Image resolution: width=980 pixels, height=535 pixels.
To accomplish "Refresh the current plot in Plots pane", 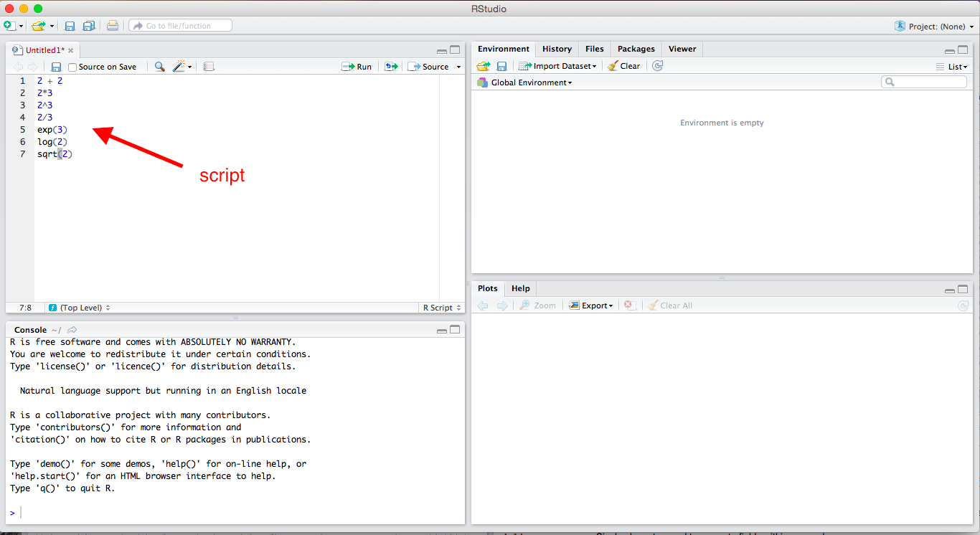I will pyautogui.click(x=963, y=306).
